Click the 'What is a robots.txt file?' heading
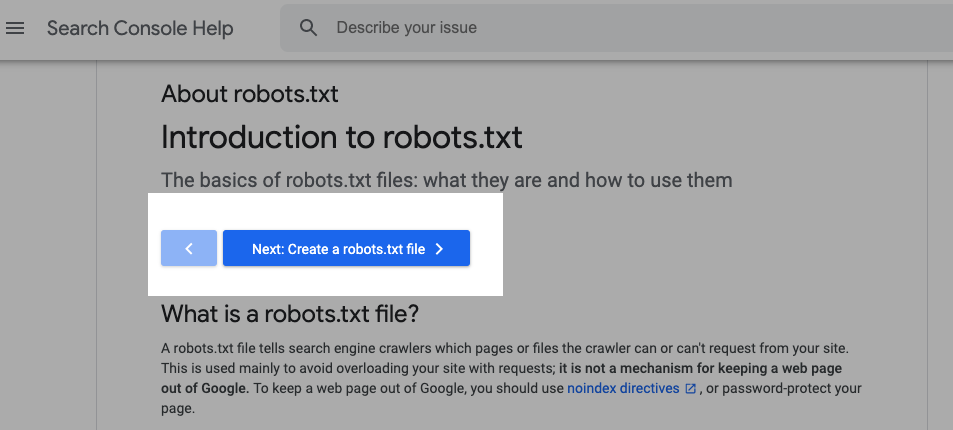The width and height of the screenshot is (953, 430). 289,313
